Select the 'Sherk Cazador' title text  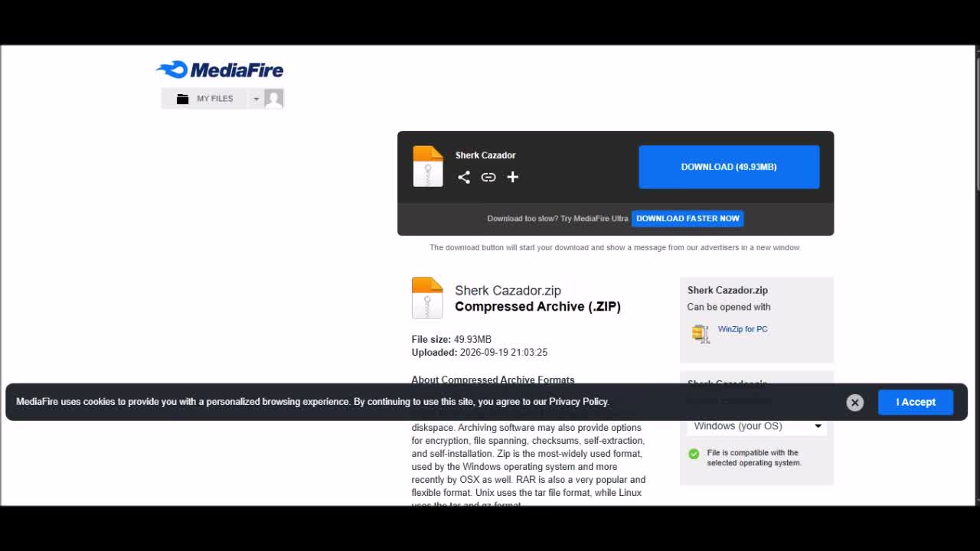coord(485,155)
